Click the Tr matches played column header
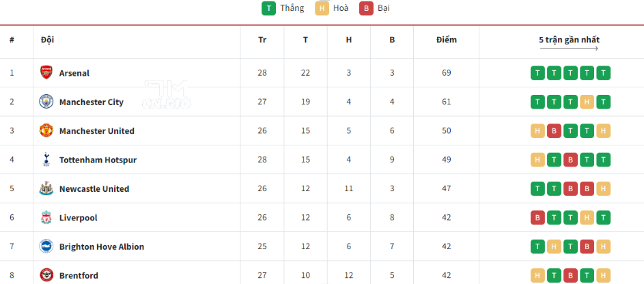Viewport: 644px width, 284px height. (262, 40)
